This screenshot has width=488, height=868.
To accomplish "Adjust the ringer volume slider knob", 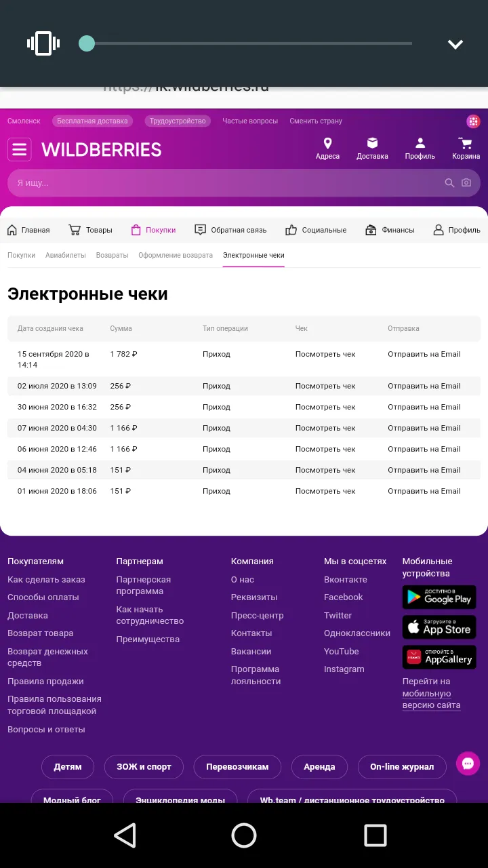I will [87, 43].
